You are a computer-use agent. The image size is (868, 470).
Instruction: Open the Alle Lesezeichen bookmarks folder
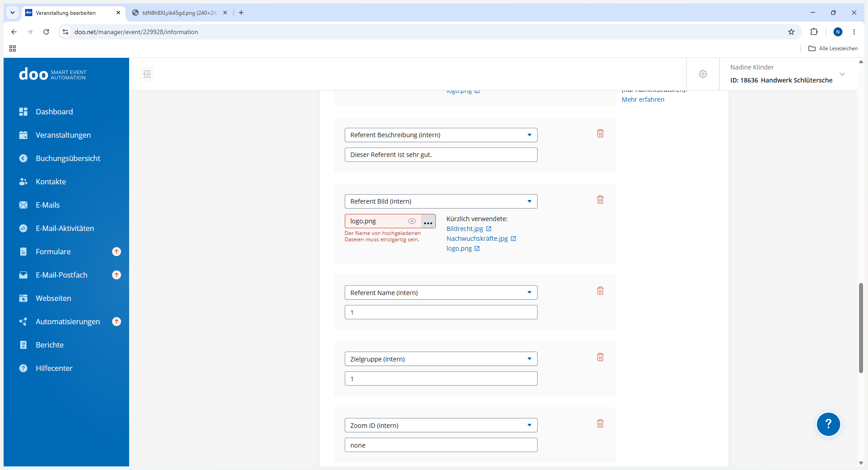[x=833, y=48]
